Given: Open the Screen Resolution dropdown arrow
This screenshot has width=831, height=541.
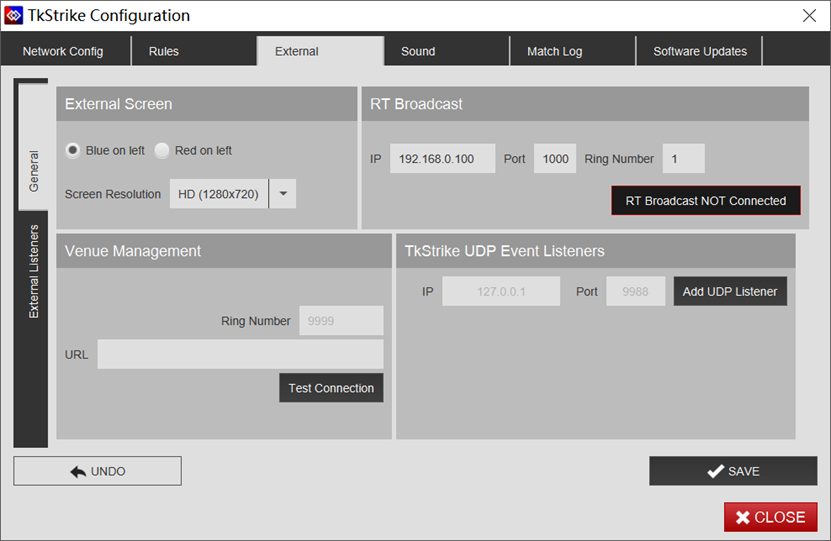Looking at the screenshot, I should point(282,194).
